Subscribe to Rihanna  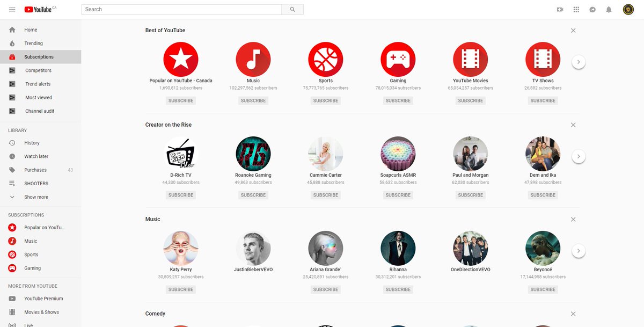398,289
